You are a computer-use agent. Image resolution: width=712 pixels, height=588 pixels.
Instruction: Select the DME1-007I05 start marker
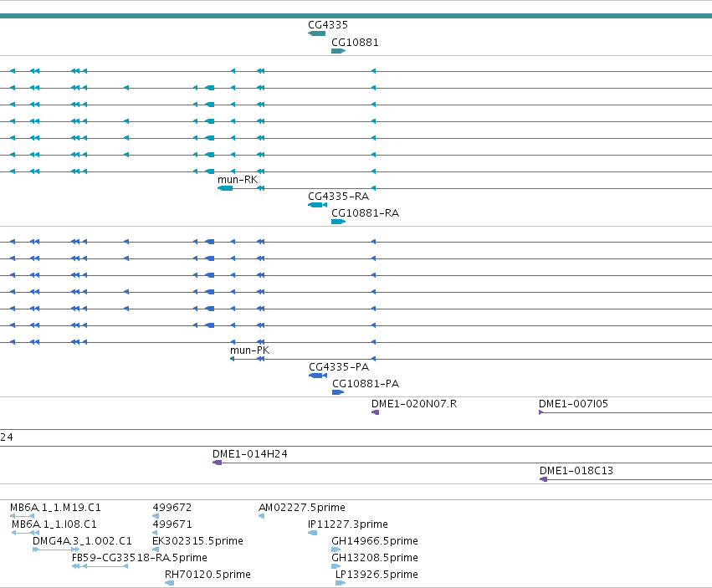click(x=540, y=412)
